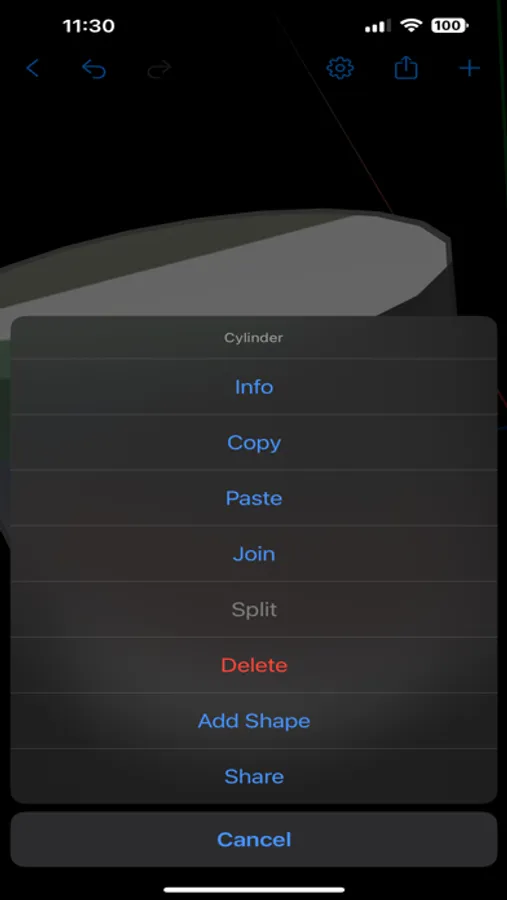Viewport: 507px width, 900px height.
Task: Delete the Cylinder via red Delete
Action: click(x=254, y=665)
